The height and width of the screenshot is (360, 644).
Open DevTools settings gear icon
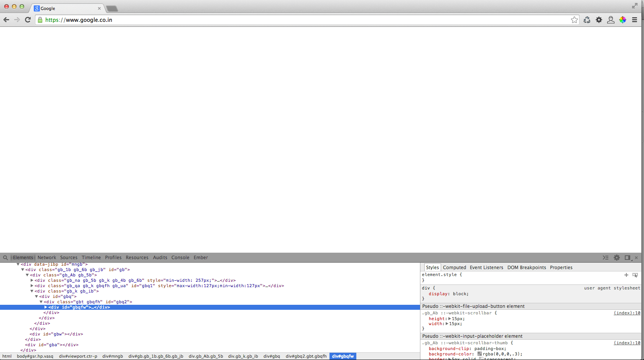[x=616, y=257]
